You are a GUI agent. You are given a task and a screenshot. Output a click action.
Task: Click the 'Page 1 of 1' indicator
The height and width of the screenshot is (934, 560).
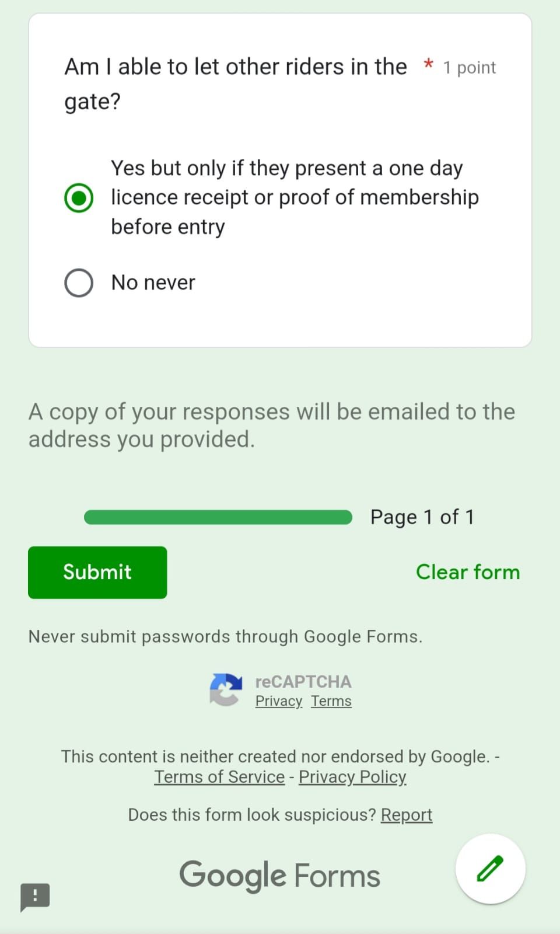422,517
